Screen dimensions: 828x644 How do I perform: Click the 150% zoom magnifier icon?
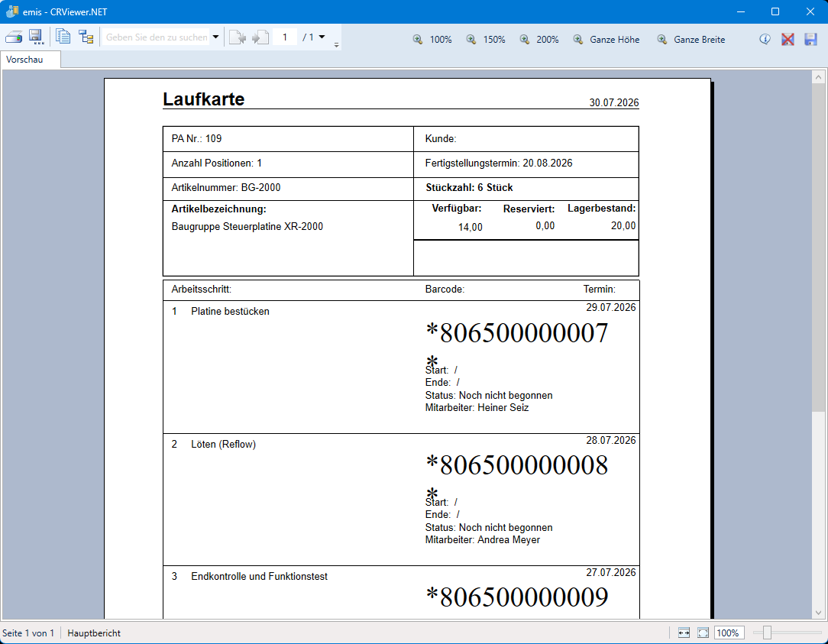coord(471,39)
